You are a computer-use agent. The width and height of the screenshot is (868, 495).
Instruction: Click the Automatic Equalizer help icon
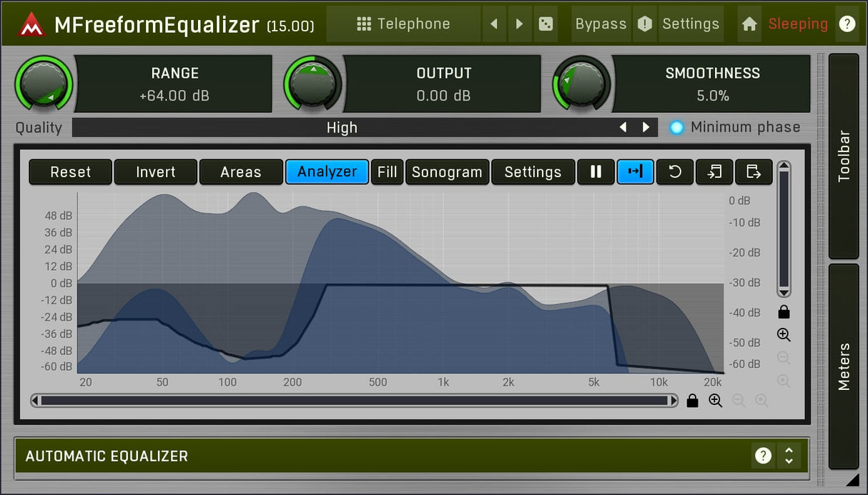(764, 456)
